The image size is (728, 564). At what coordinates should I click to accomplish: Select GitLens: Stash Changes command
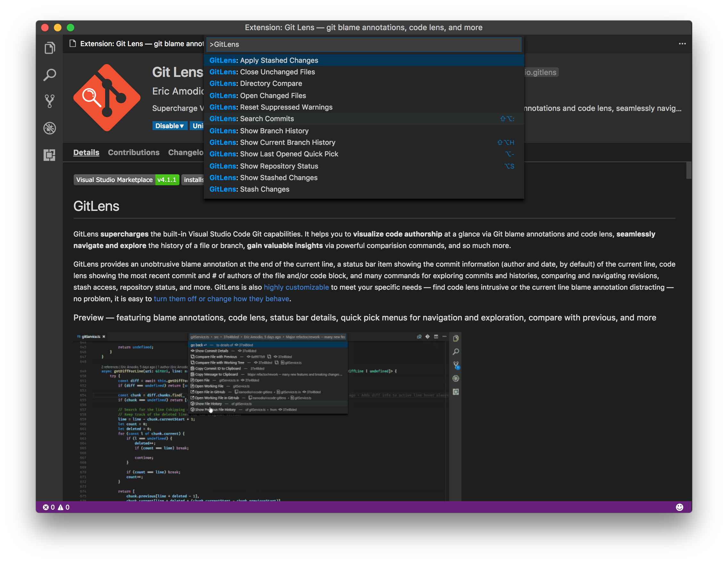[x=249, y=189]
